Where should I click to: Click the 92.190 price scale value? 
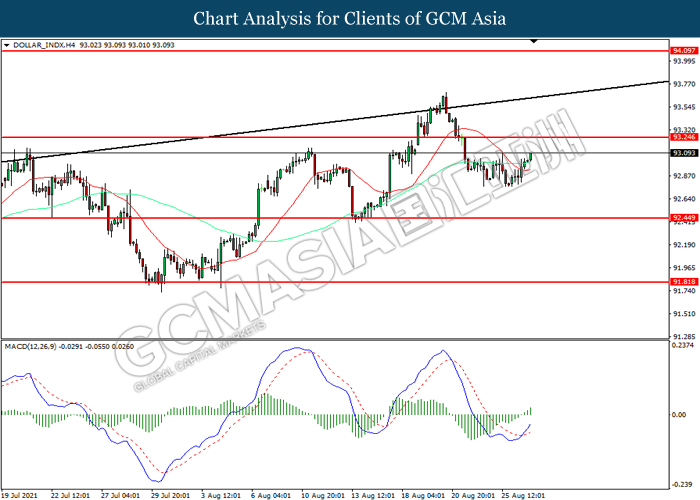(x=684, y=245)
